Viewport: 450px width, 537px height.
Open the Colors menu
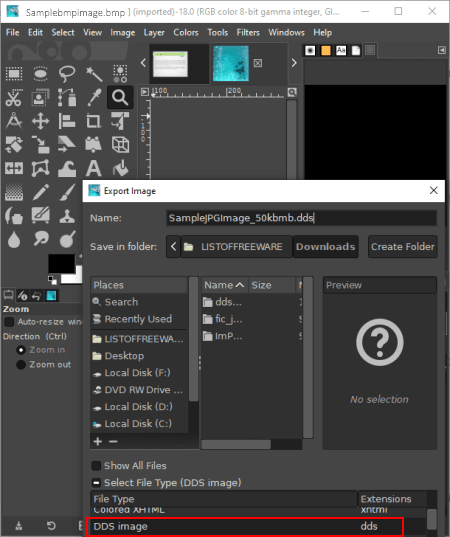pyautogui.click(x=186, y=33)
